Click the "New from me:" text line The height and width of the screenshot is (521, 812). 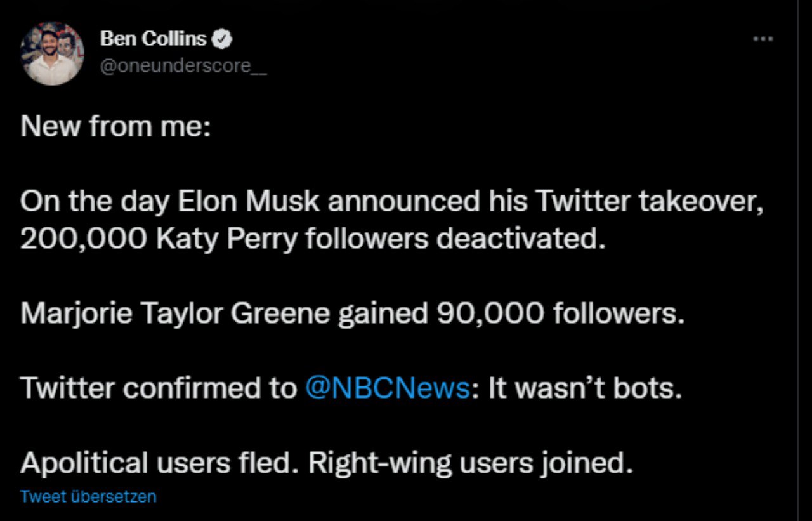(115, 126)
